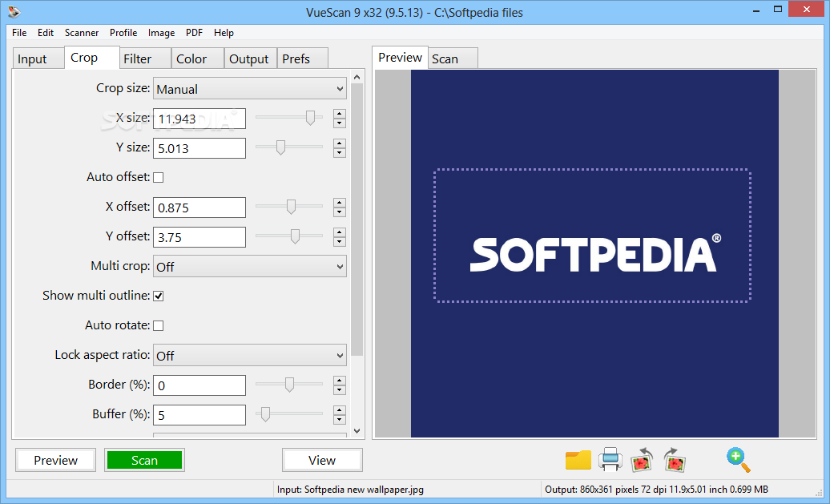Click the Output info in status bar
Image resolution: width=830 pixels, height=504 pixels.
pos(656,490)
